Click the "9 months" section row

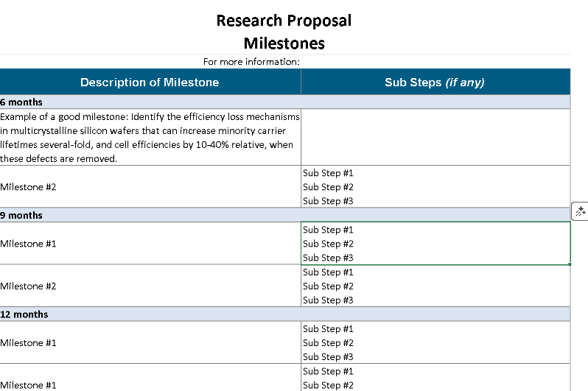coord(285,215)
